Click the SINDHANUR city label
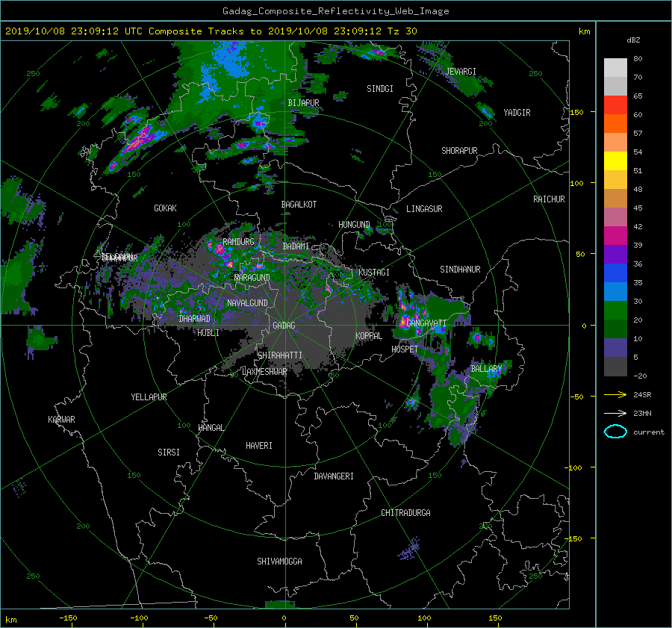The width and height of the screenshot is (672, 628). point(460,270)
